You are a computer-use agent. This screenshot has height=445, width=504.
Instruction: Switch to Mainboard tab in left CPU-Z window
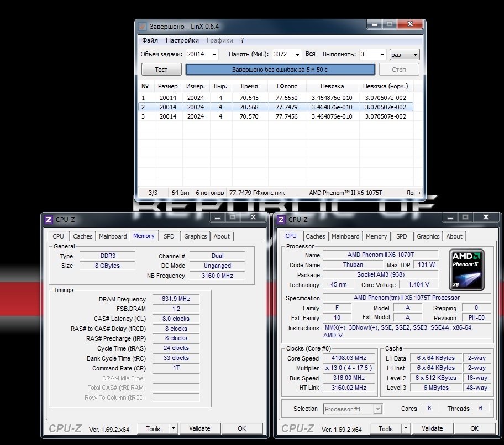pyautogui.click(x=113, y=236)
